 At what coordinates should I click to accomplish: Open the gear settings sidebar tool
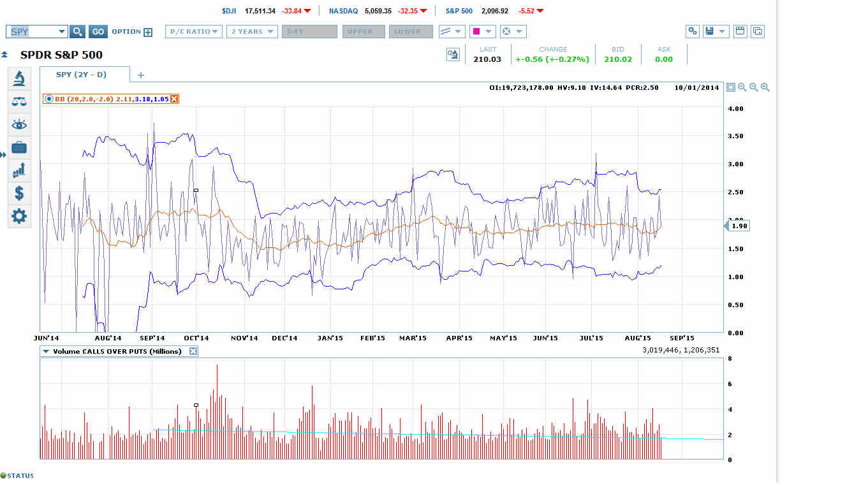click(19, 216)
